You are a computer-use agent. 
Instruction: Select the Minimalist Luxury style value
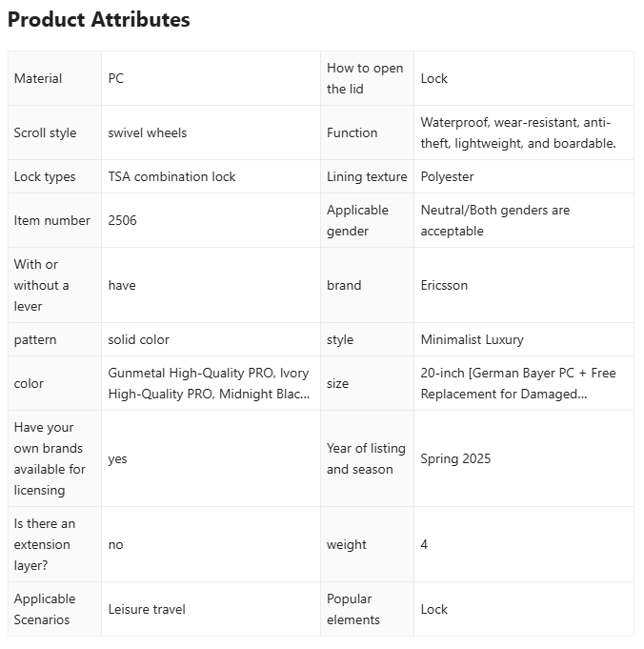(x=473, y=340)
